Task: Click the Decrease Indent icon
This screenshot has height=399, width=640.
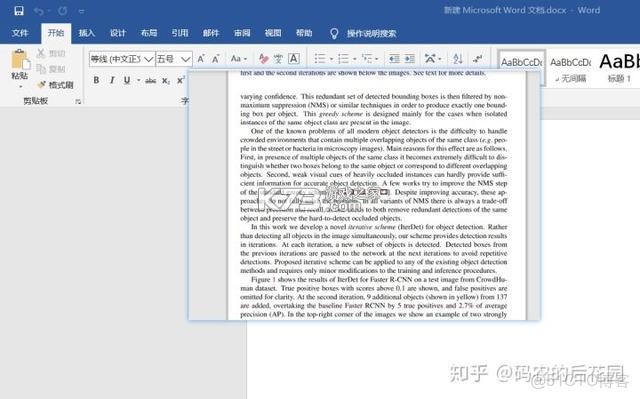Action: click(394, 59)
